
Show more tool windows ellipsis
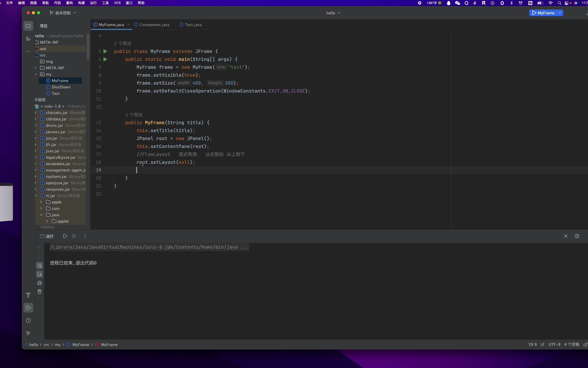28,51
